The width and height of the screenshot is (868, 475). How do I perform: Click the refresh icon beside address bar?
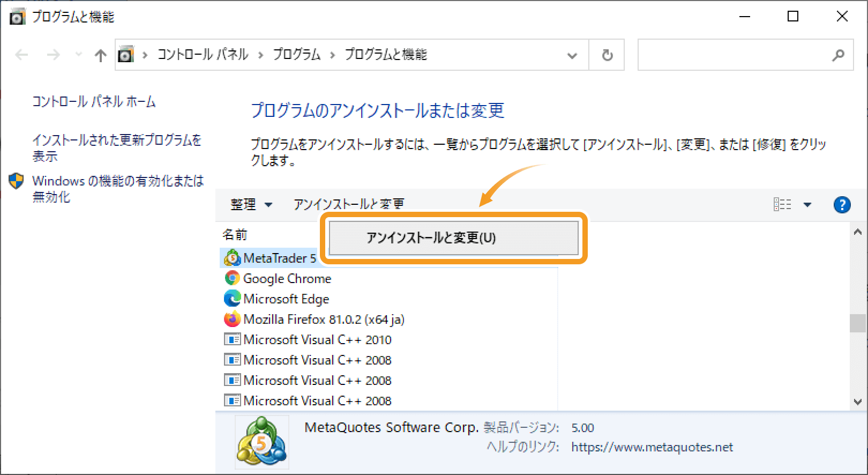coord(607,55)
